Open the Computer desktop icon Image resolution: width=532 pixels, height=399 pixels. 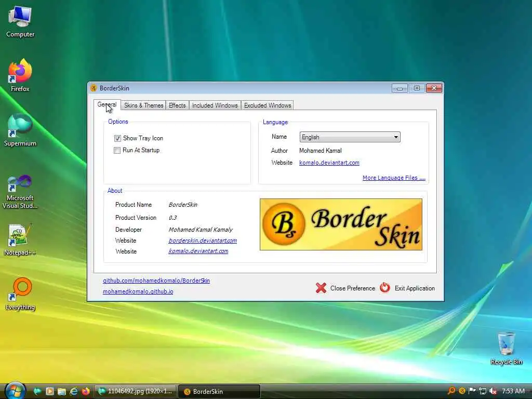click(x=20, y=22)
